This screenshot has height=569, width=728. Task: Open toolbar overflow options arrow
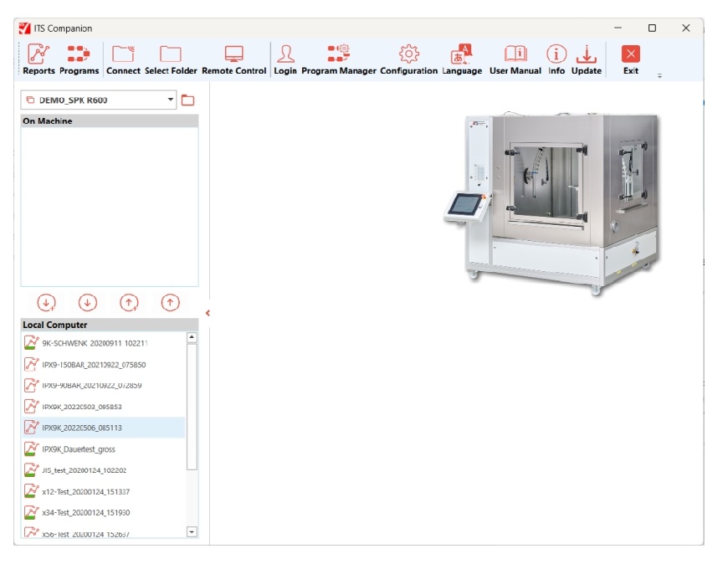point(659,76)
